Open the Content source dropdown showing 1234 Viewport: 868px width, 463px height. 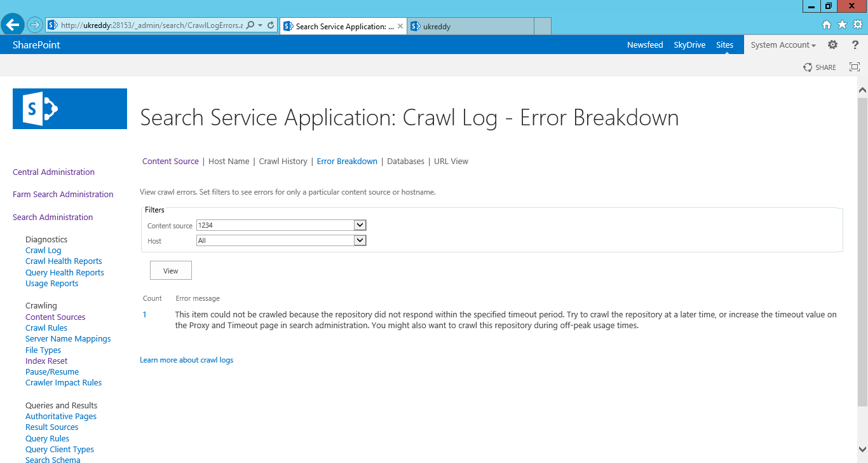coord(281,225)
